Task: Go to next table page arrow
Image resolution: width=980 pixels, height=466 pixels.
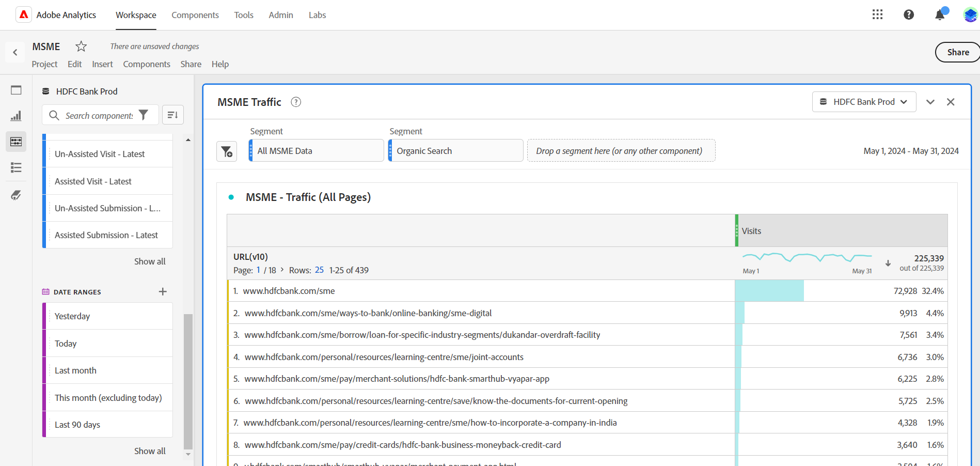Action: click(282, 270)
